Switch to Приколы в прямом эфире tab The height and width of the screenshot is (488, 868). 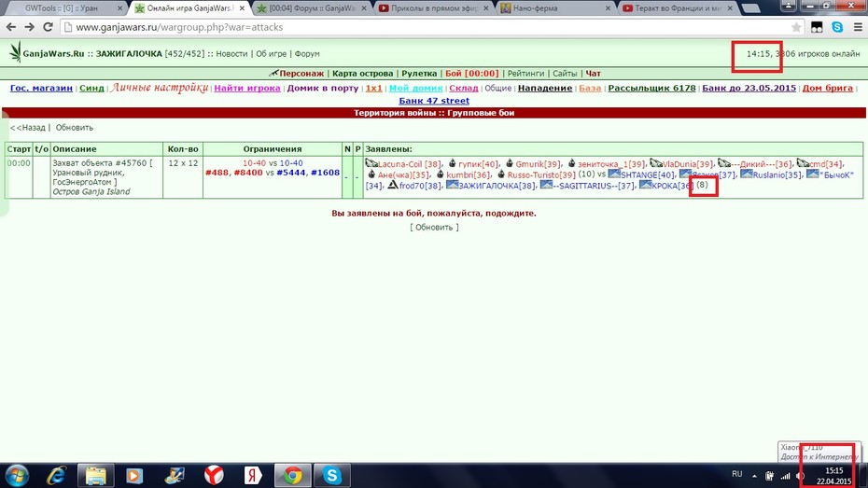(x=433, y=8)
